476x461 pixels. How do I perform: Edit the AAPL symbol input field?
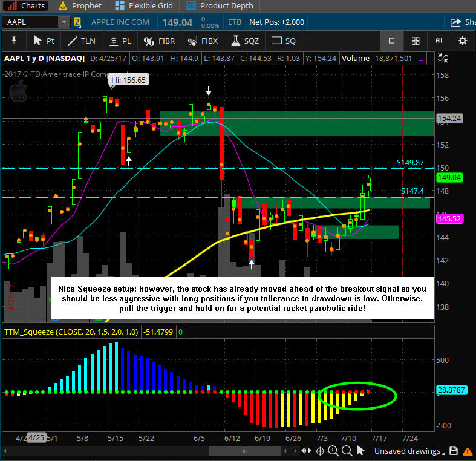tap(30, 22)
